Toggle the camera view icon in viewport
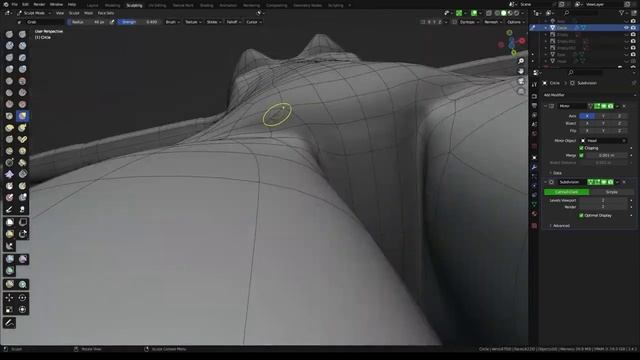 (521, 81)
